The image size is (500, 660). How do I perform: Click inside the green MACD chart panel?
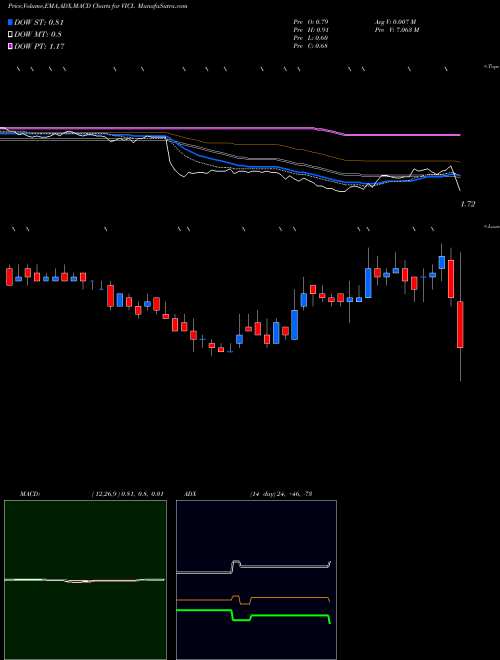pyautogui.click(x=85, y=580)
